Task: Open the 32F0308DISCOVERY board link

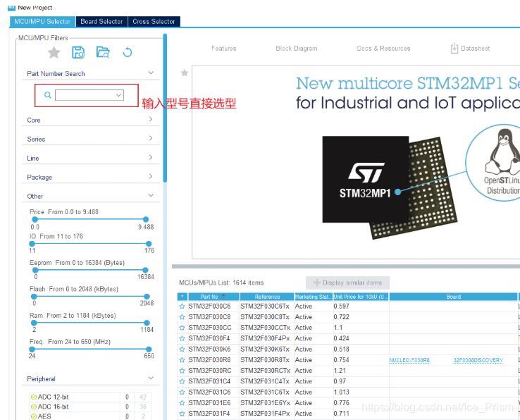Action: tap(478, 360)
